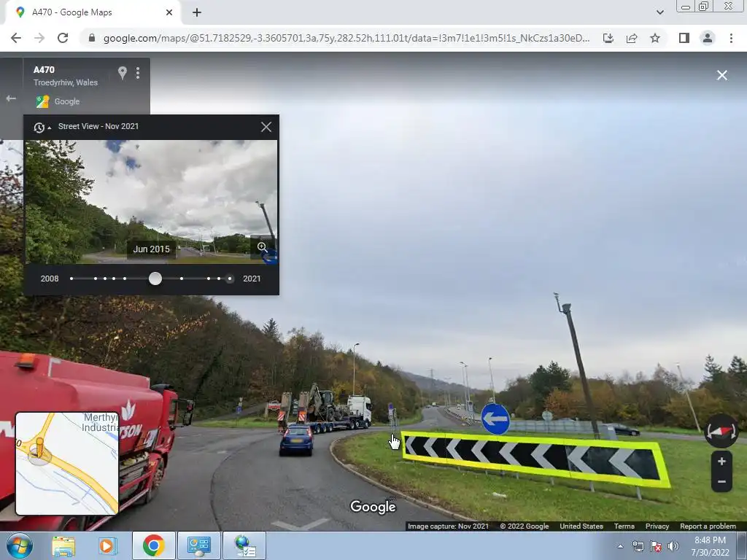Image resolution: width=747 pixels, height=560 pixels.
Task: Open the Terms link
Action: point(624,526)
